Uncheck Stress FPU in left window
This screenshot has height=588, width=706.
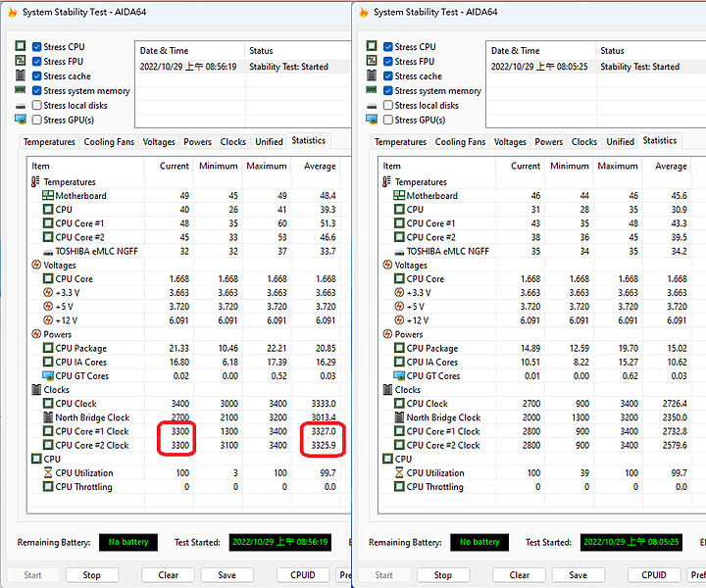click(37, 61)
